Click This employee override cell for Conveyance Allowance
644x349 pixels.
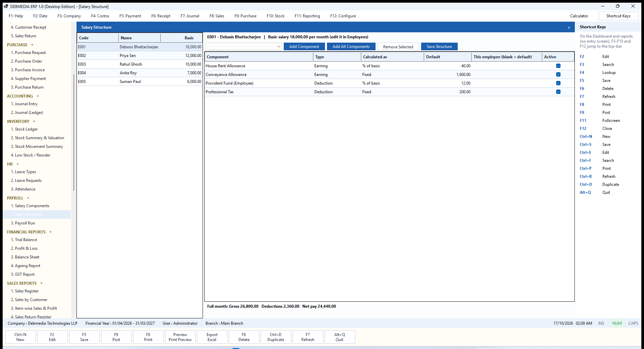[507, 75]
